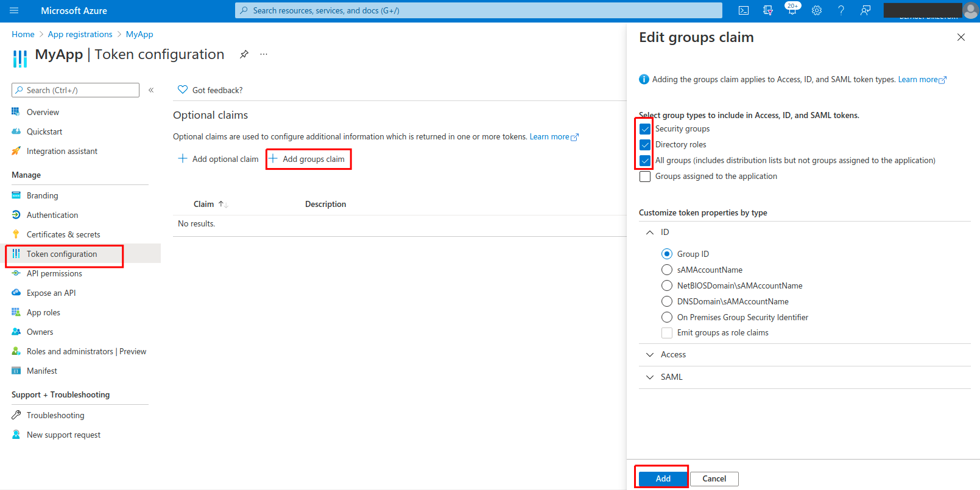
Task: Check Emit groups as role claims
Action: [667, 333]
